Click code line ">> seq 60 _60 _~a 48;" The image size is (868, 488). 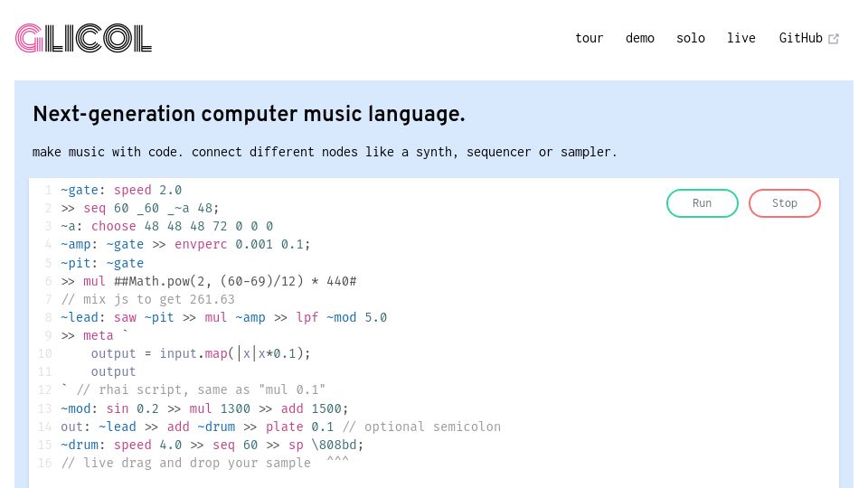coord(140,208)
